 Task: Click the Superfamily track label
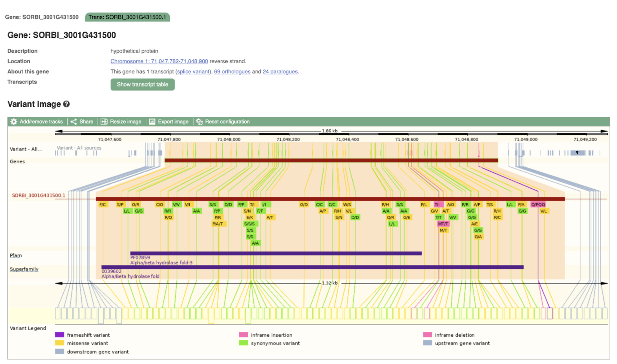(x=24, y=269)
